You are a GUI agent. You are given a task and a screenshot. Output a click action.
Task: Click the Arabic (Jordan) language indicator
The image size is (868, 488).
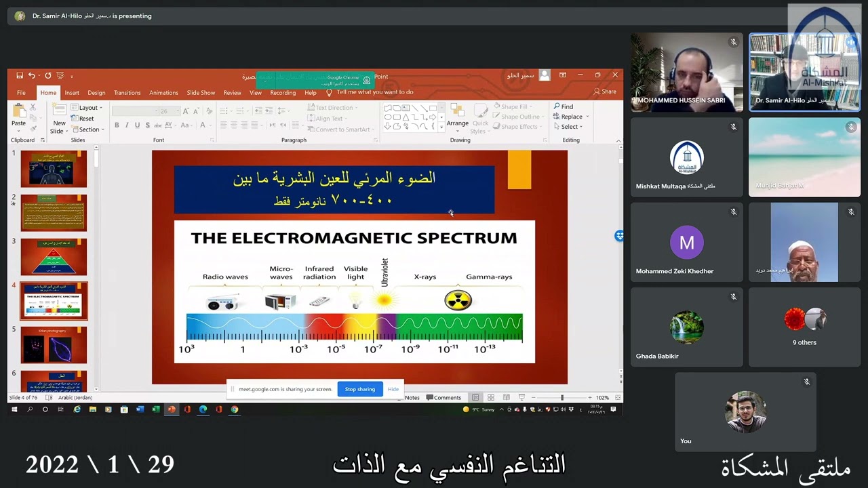(x=75, y=398)
